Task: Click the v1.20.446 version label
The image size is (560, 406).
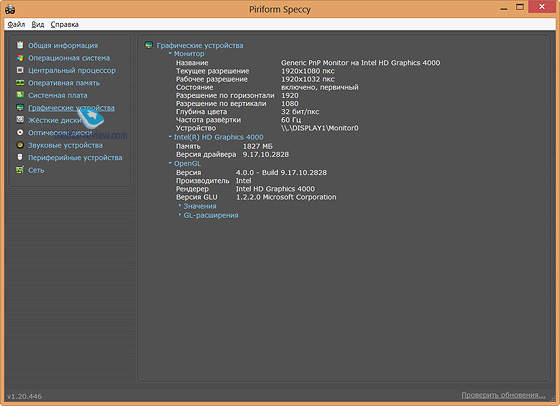Action: point(24,396)
